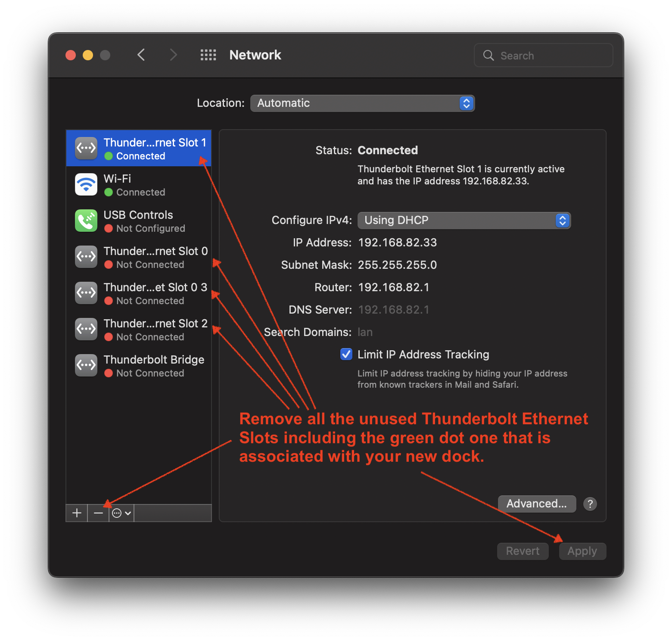The width and height of the screenshot is (672, 641).
Task: Click the Search Domains lan field
Action: point(365,332)
